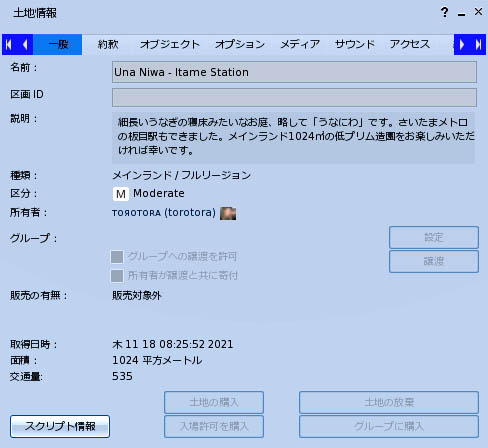Click the Moderate rating M icon
488x448 pixels.
pyautogui.click(x=121, y=194)
